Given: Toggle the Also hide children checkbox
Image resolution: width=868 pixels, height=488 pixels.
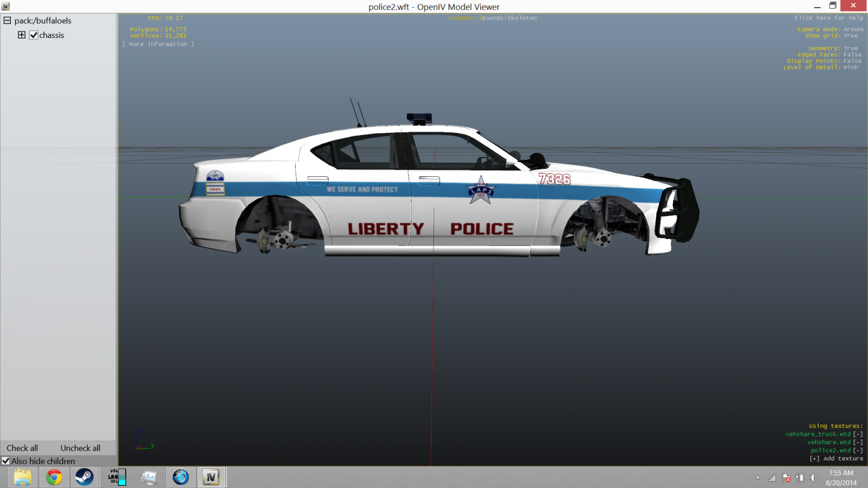Looking at the screenshot, I should tap(6, 461).
